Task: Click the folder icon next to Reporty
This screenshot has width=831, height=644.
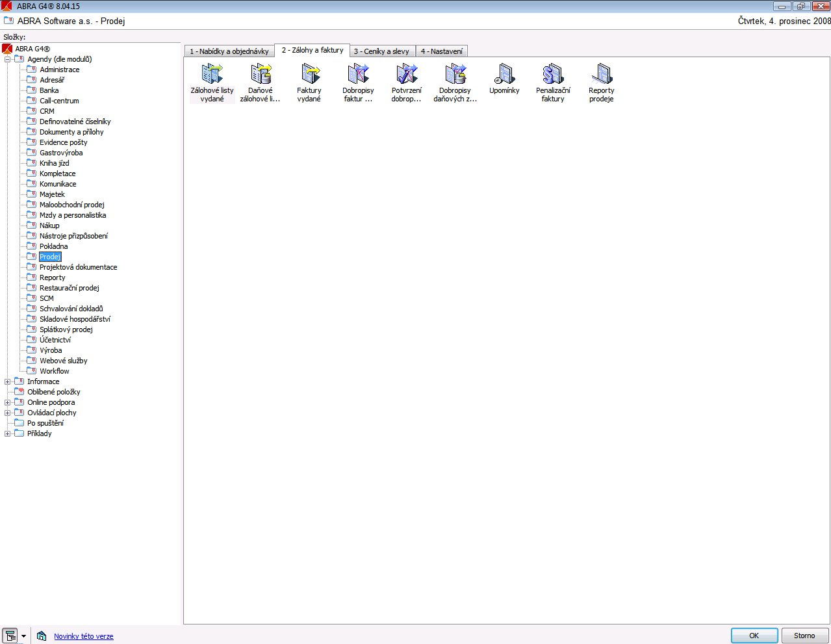Action: (31, 277)
